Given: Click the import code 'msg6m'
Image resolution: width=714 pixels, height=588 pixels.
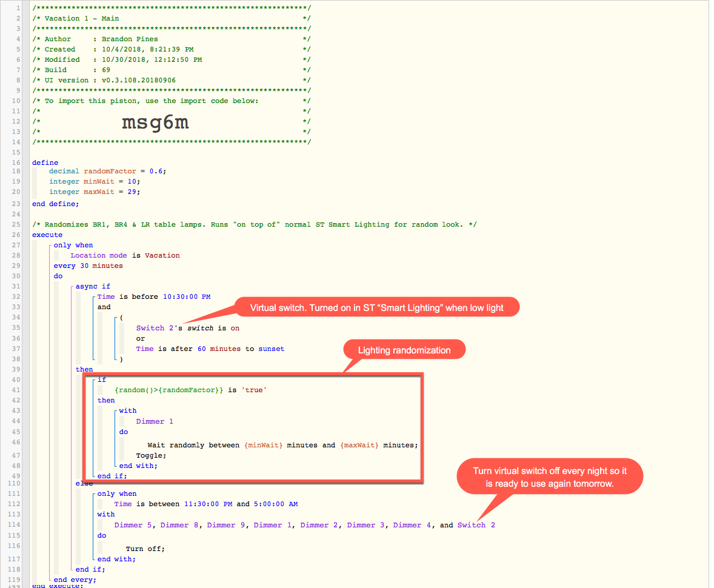Looking at the screenshot, I should [155, 122].
